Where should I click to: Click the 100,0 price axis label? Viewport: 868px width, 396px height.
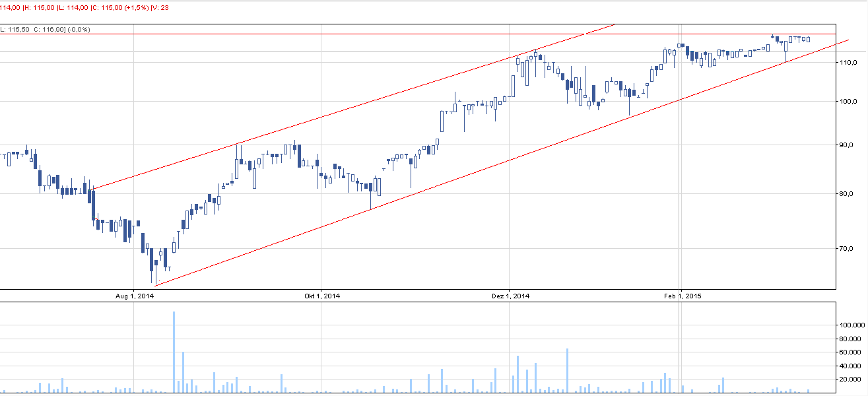coord(847,102)
